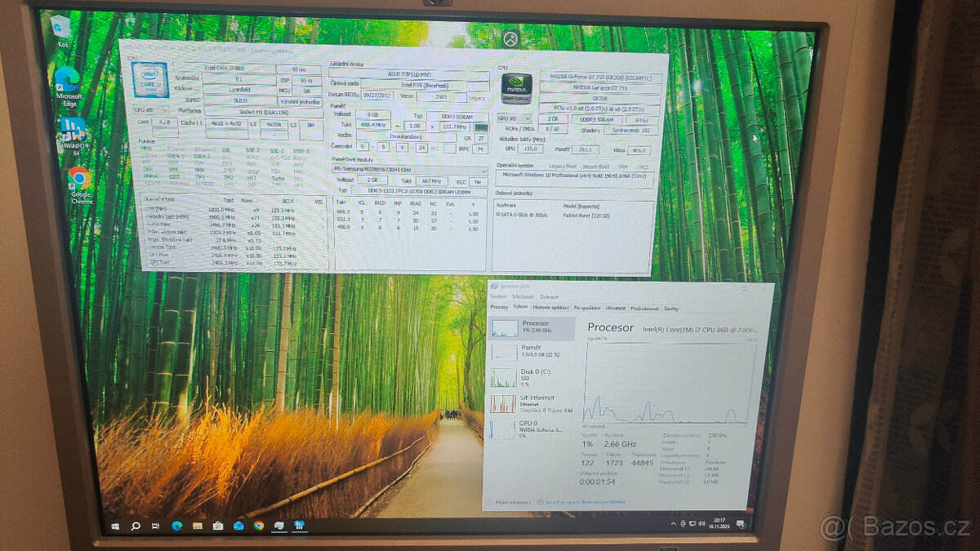Image resolution: width=980 pixels, height=551 pixels.
Task: Open File Explorer from the taskbar
Action: click(198, 526)
